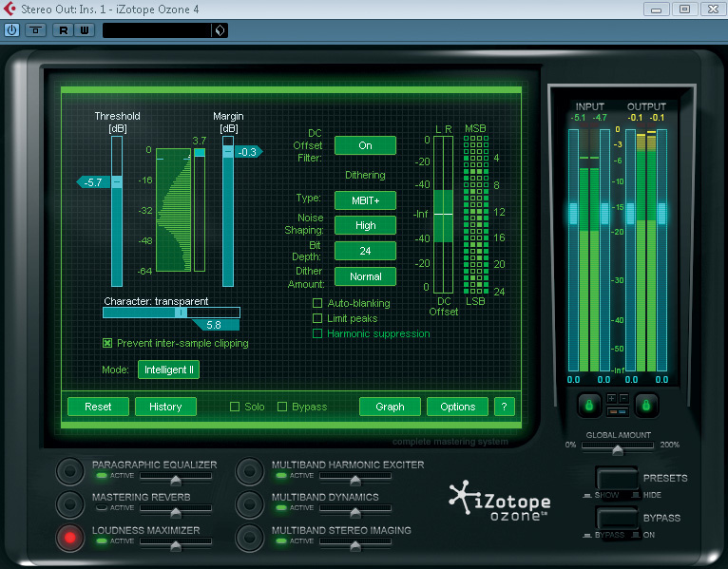728x569 pixels.
Task: Click the gain reduction readout 3.7
Action: point(200,141)
